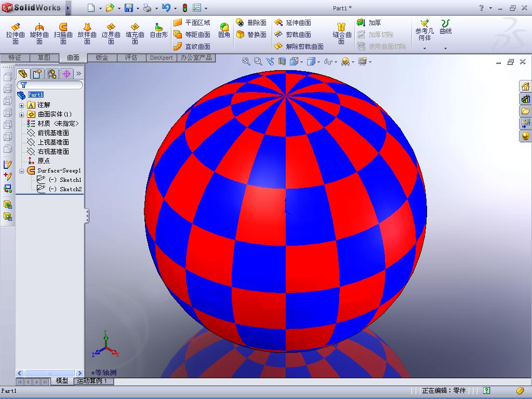Image resolution: width=532 pixels, height=399 pixels.
Task: Click the 材质 <未指定> material item
Action: (52, 124)
